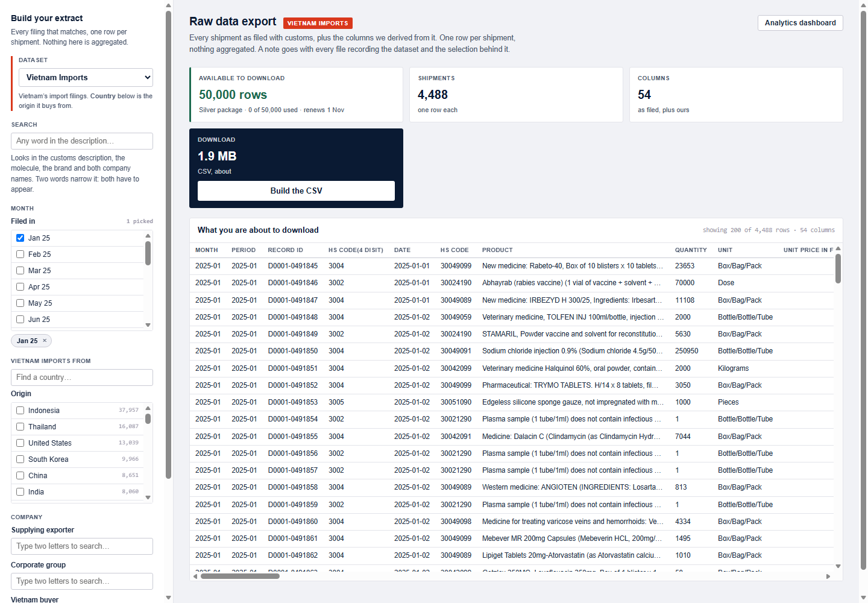
Task: Click the RECORD ID column header
Action: point(286,250)
